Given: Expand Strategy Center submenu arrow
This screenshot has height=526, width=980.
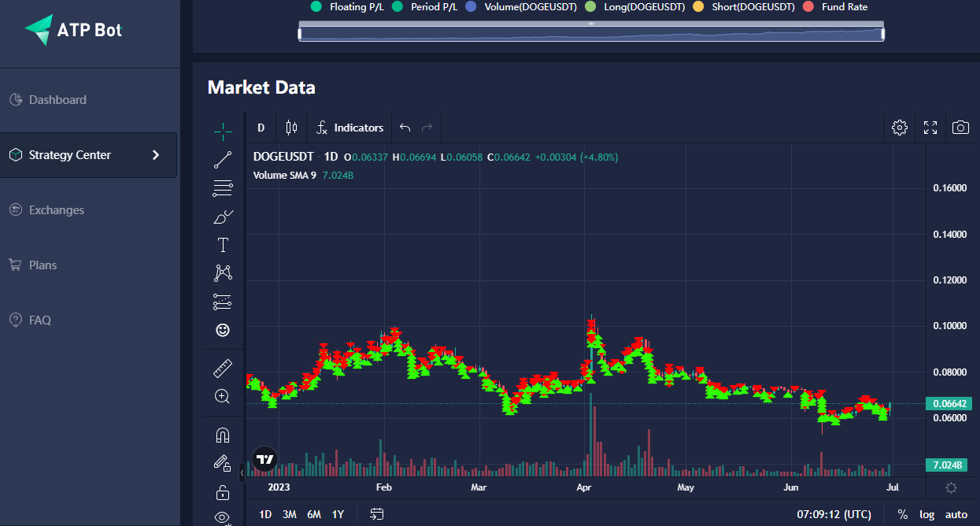Looking at the screenshot, I should pyautogui.click(x=156, y=155).
